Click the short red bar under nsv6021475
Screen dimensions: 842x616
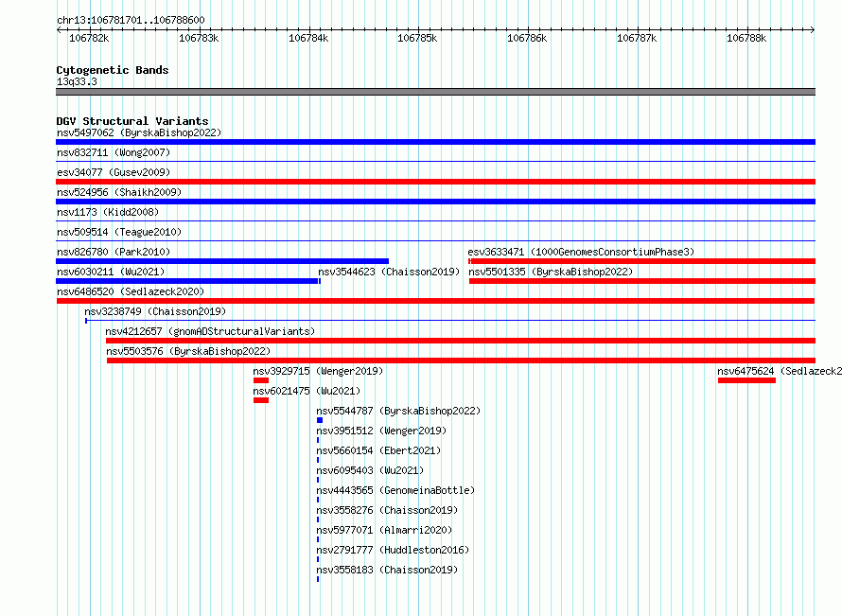pyautogui.click(x=261, y=400)
